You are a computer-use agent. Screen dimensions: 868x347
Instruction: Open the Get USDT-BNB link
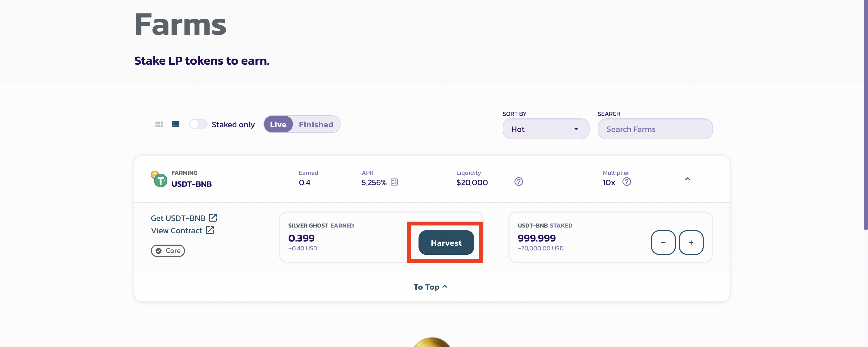coord(184,218)
